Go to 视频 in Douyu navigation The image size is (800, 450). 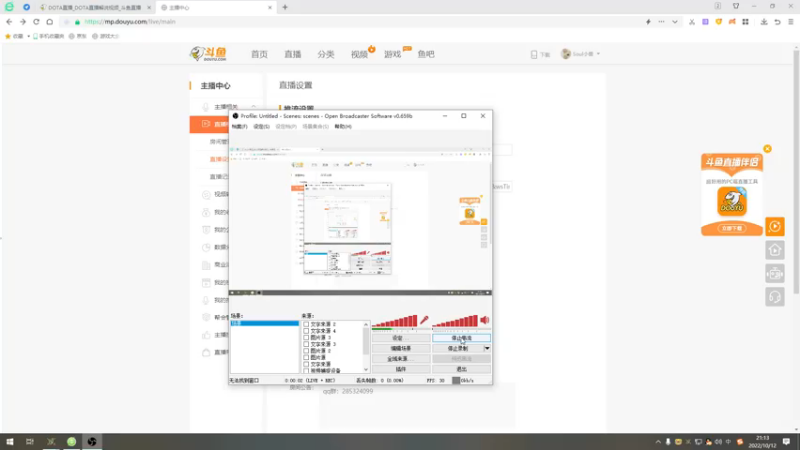(x=359, y=54)
